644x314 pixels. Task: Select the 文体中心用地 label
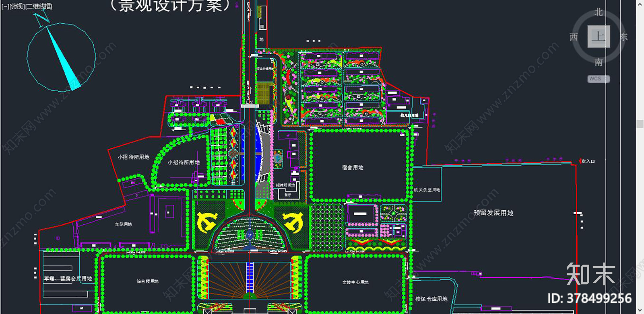point(355,282)
